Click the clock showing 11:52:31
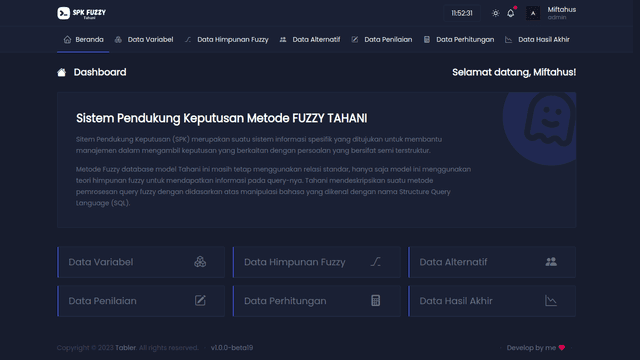The height and width of the screenshot is (360, 640). tap(462, 13)
